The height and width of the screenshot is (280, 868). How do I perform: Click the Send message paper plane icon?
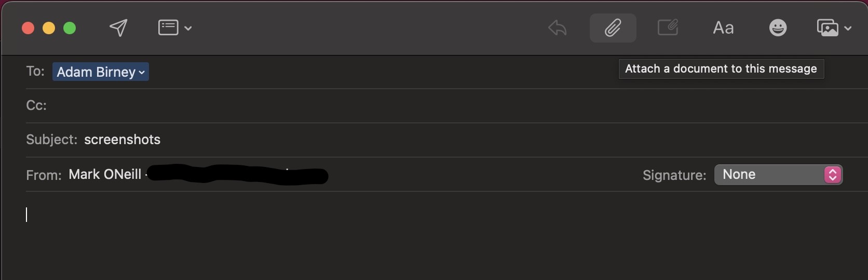click(118, 27)
